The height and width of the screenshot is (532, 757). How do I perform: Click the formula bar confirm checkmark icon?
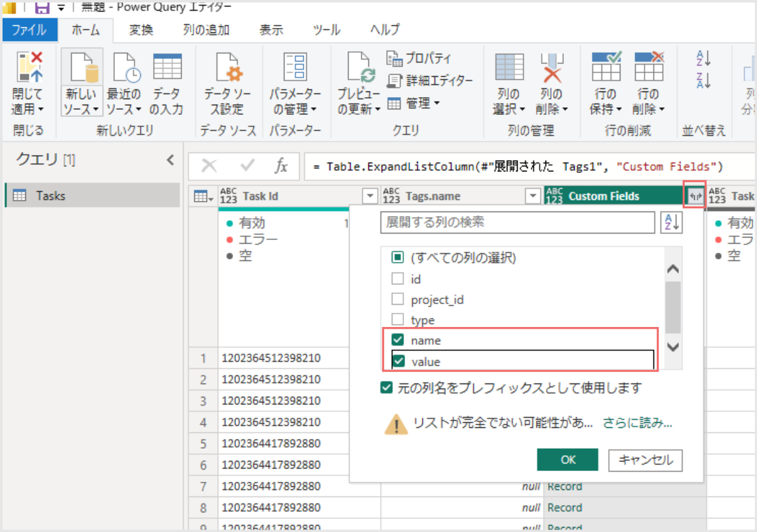tap(247, 166)
